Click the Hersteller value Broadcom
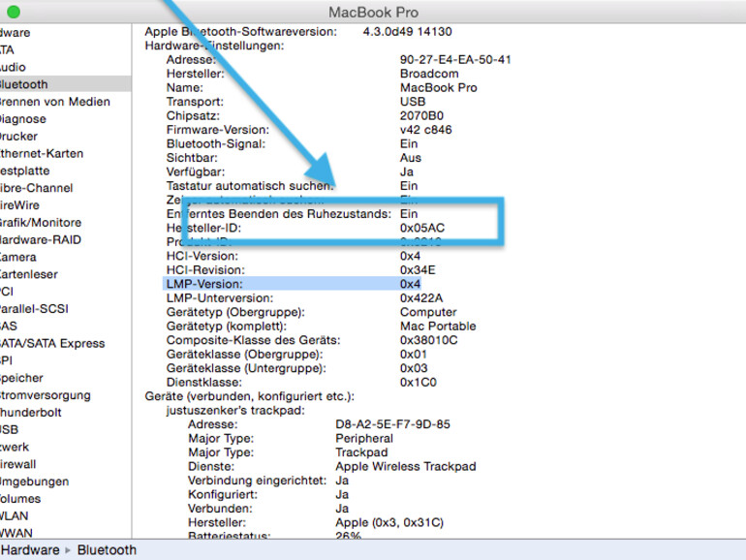The width and height of the screenshot is (746, 560). [x=429, y=74]
